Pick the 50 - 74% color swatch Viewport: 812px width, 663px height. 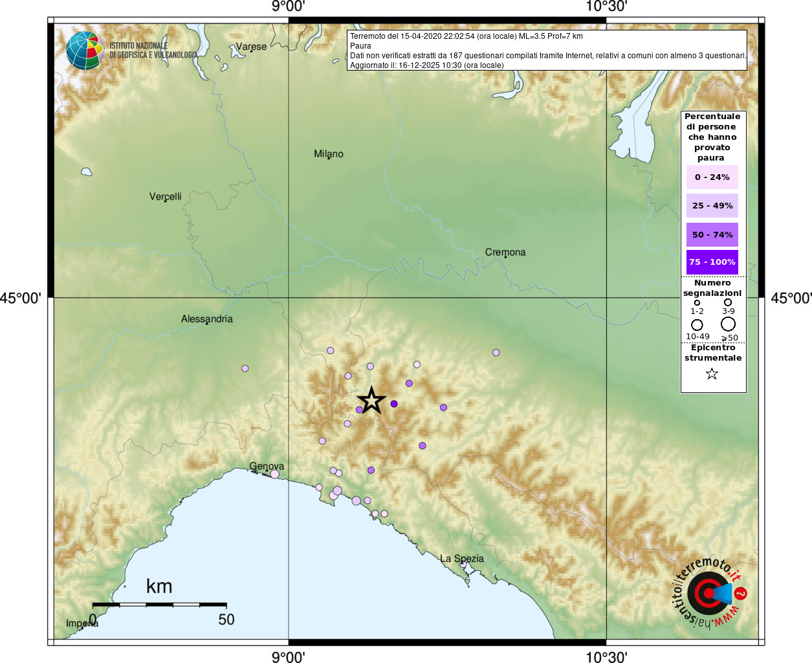pyautogui.click(x=712, y=234)
